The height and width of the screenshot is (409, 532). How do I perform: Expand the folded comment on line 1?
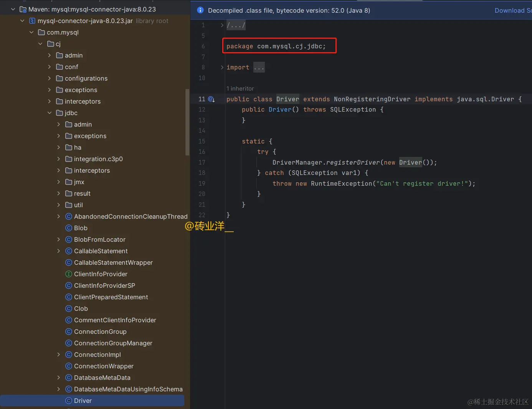click(222, 25)
